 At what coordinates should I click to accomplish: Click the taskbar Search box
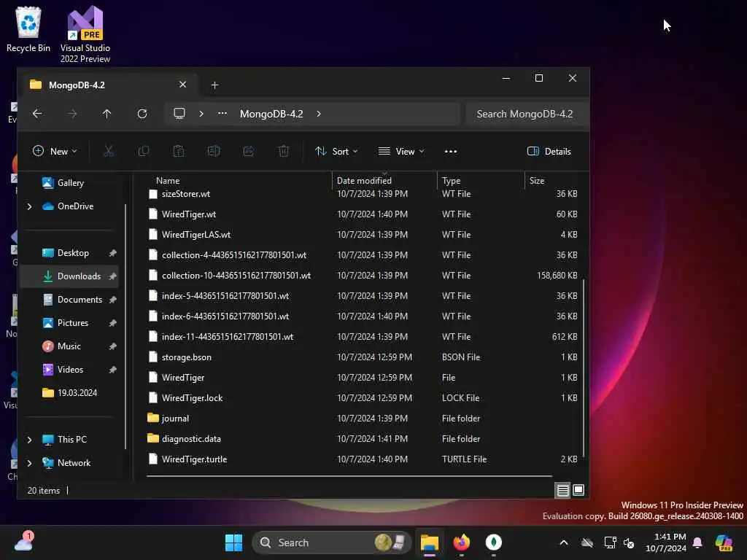(x=332, y=542)
